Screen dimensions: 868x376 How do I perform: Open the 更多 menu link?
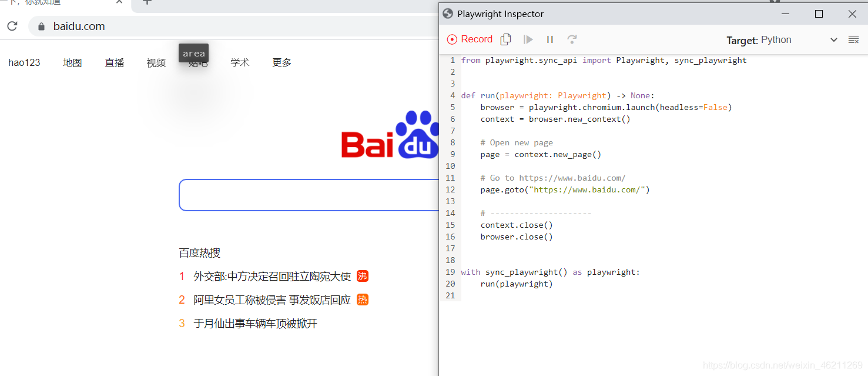point(281,62)
